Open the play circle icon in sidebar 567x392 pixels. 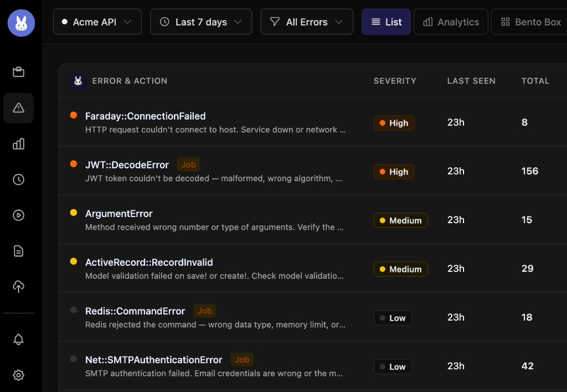[18, 215]
